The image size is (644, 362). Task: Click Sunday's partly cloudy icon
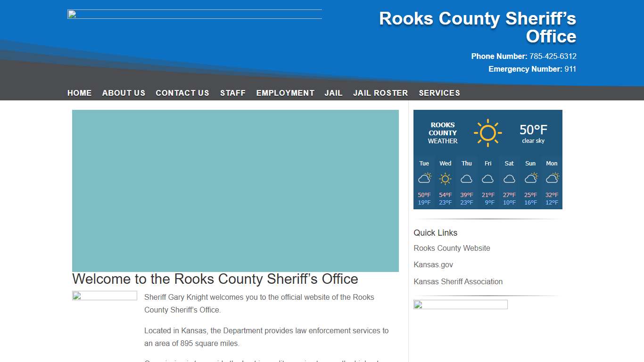click(x=530, y=179)
